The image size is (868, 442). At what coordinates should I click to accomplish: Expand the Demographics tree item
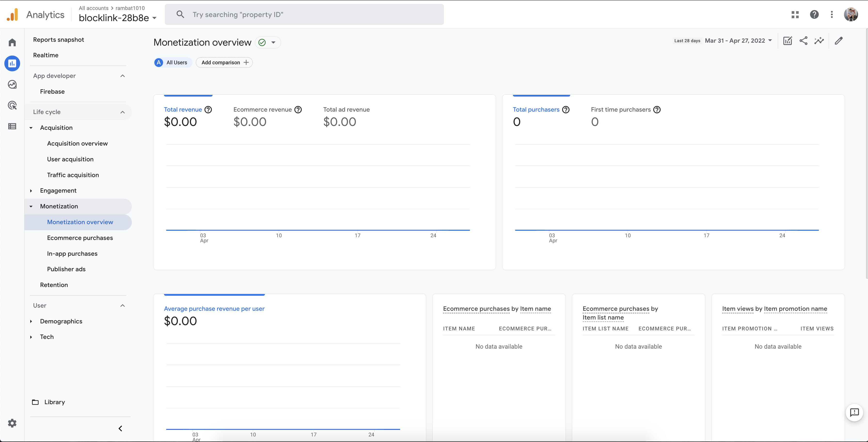[31, 321]
